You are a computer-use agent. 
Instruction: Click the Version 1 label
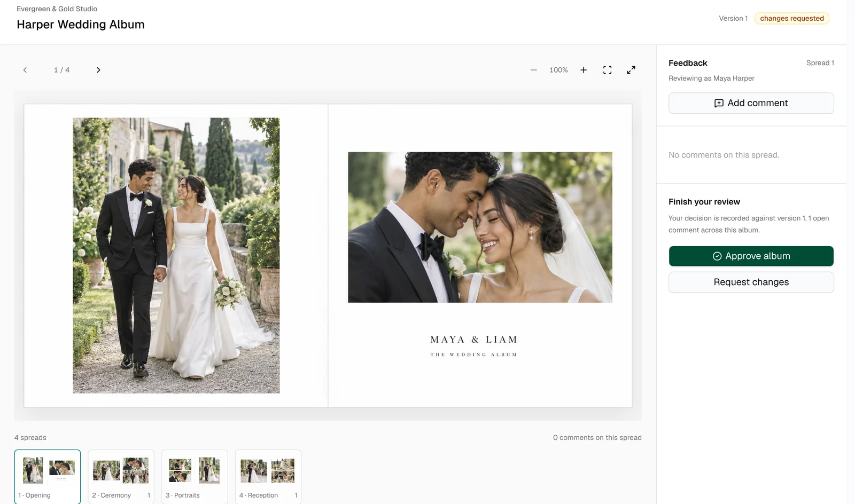click(x=733, y=18)
